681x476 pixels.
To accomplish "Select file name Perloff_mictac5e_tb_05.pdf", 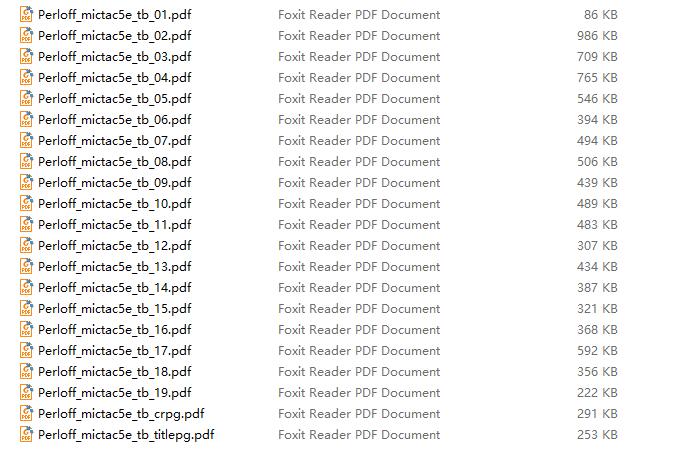I will [115, 99].
